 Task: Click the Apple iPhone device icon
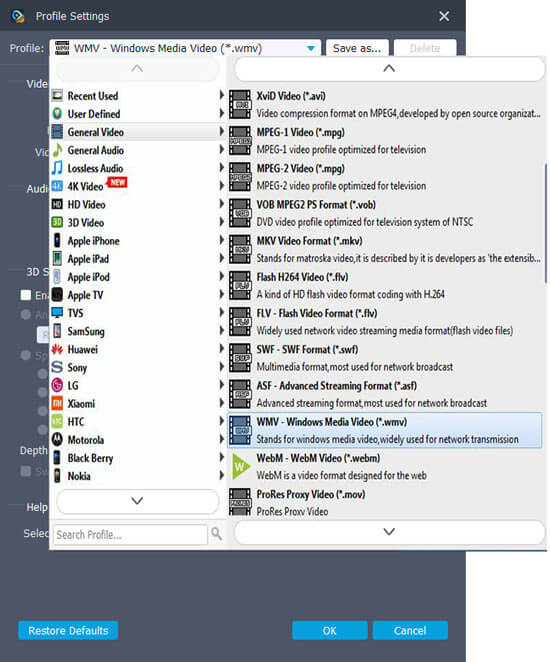[x=57, y=240]
